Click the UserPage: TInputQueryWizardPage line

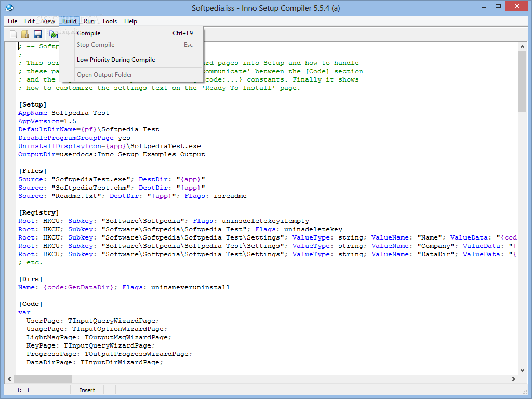[x=92, y=321]
